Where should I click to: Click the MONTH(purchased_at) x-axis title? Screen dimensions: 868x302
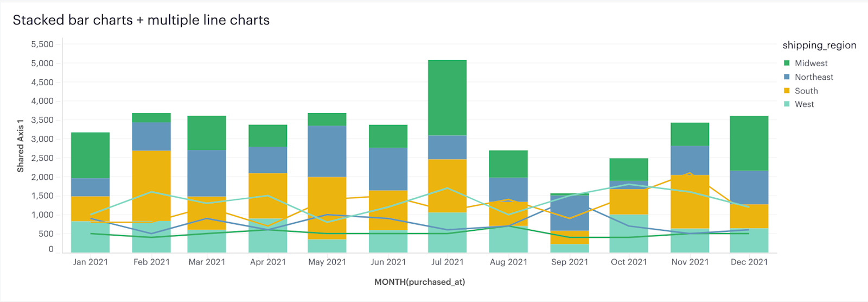[x=419, y=282]
